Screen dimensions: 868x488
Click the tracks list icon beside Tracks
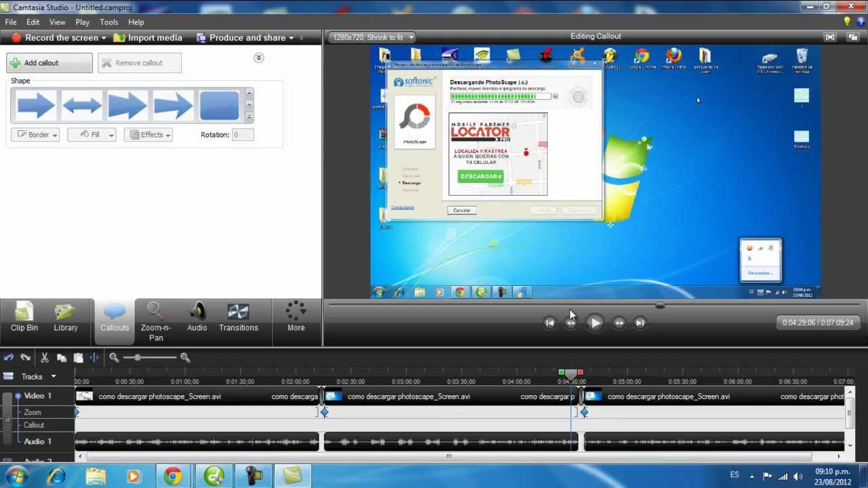click(x=8, y=376)
